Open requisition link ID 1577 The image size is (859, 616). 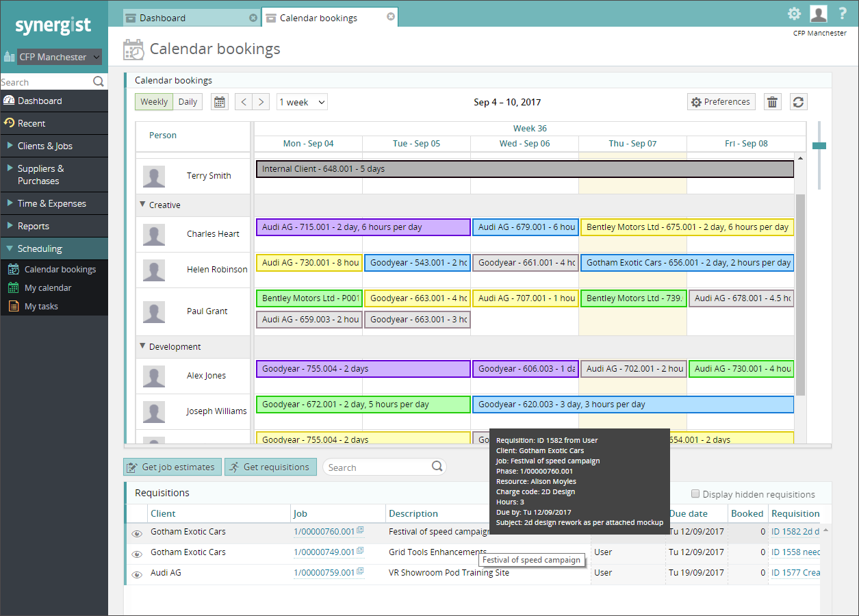point(795,573)
